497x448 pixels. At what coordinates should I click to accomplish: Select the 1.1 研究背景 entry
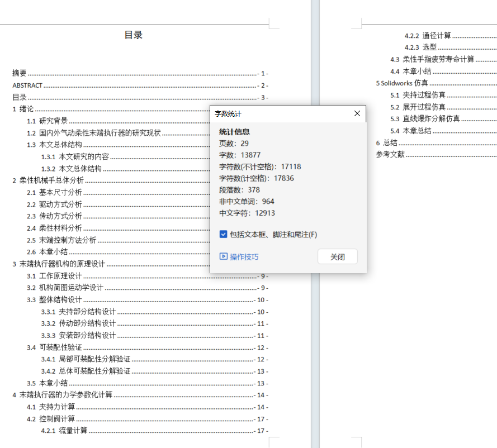click(118, 121)
